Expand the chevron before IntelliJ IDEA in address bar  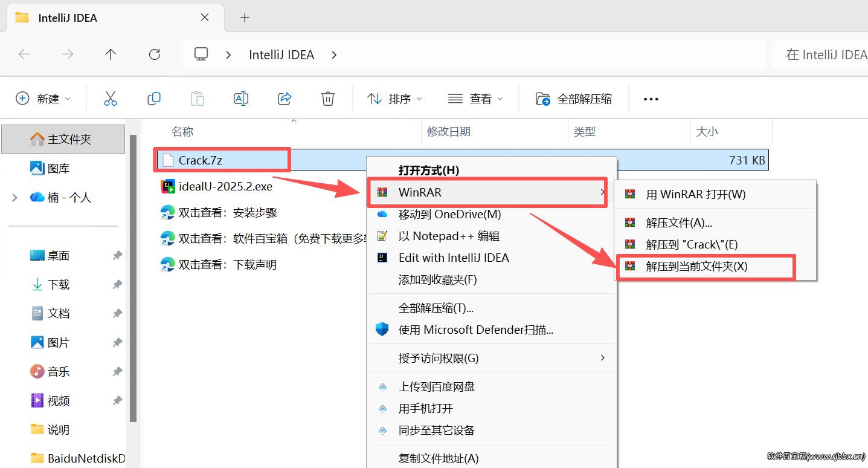tap(229, 55)
